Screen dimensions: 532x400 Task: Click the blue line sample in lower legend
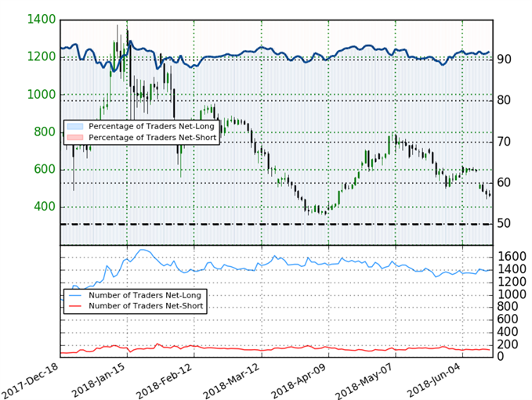coord(75,295)
